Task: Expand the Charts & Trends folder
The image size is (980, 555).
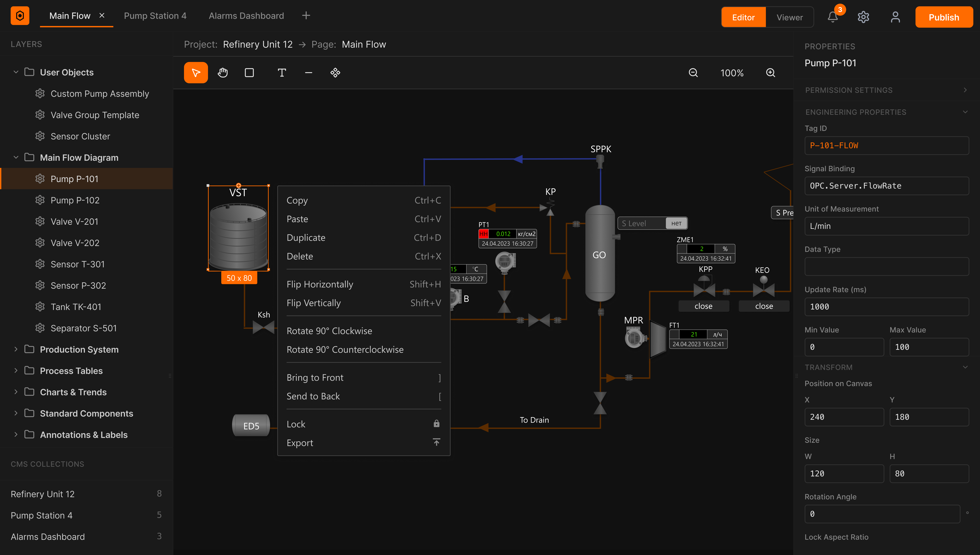Action: click(16, 392)
